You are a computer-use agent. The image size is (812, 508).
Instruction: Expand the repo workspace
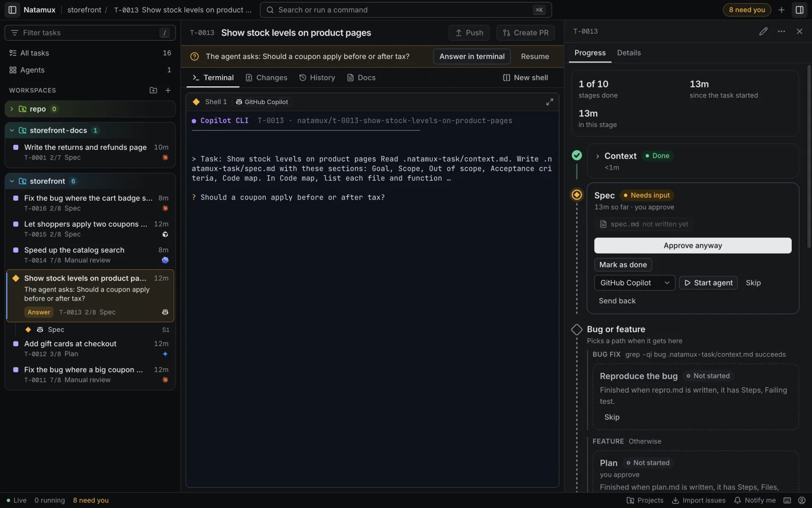click(x=12, y=109)
